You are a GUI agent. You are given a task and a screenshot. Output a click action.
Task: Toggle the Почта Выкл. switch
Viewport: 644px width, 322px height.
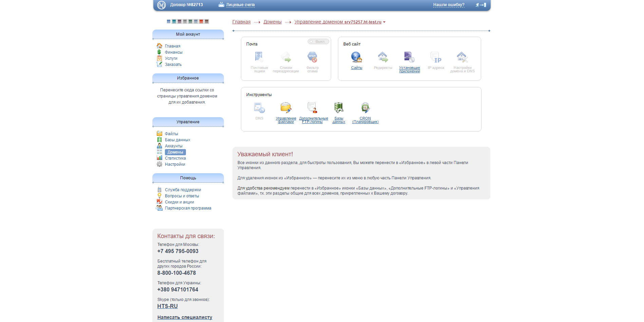pos(318,41)
